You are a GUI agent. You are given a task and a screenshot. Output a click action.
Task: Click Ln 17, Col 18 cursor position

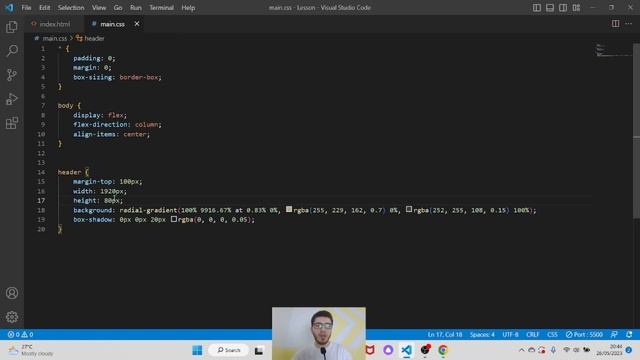(445, 334)
